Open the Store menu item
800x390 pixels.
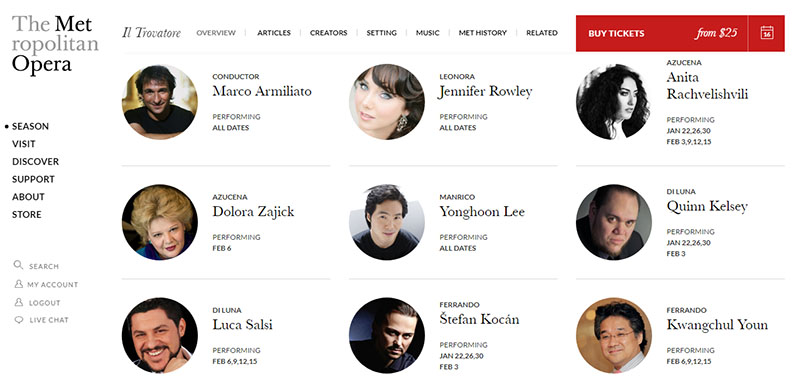coord(27,214)
